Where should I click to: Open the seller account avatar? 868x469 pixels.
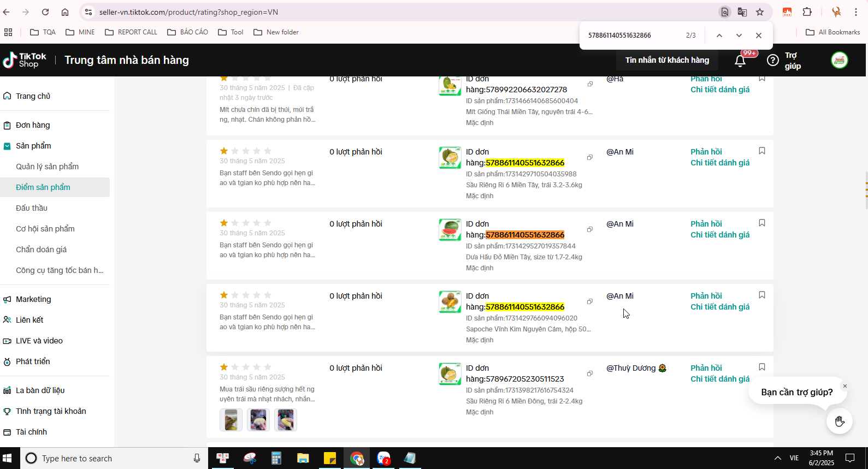click(x=840, y=60)
